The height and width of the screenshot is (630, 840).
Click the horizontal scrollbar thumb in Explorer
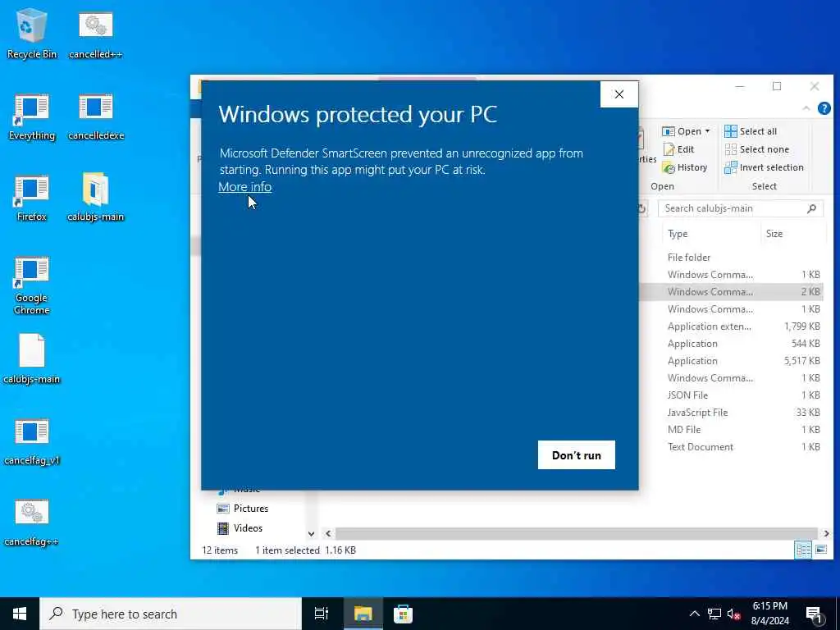click(577, 533)
